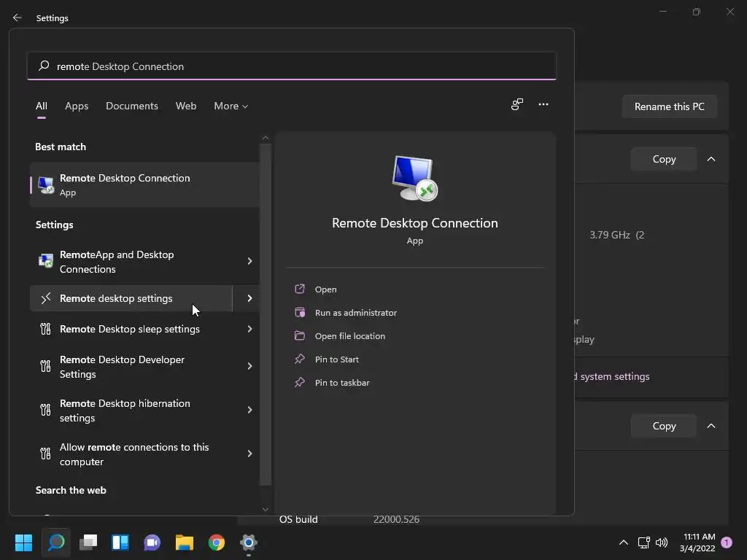Image resolution: width=747 pixels, height=560 pixels.
Task: Click RemoteApp and Desktop Connections icon
Action: point(46,261)
